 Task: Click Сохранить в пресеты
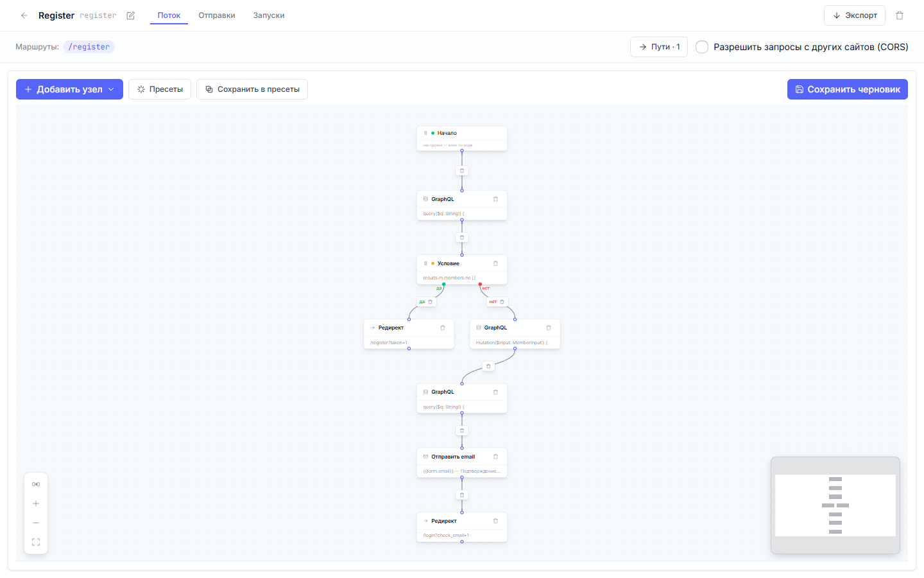tap(252, 89)
